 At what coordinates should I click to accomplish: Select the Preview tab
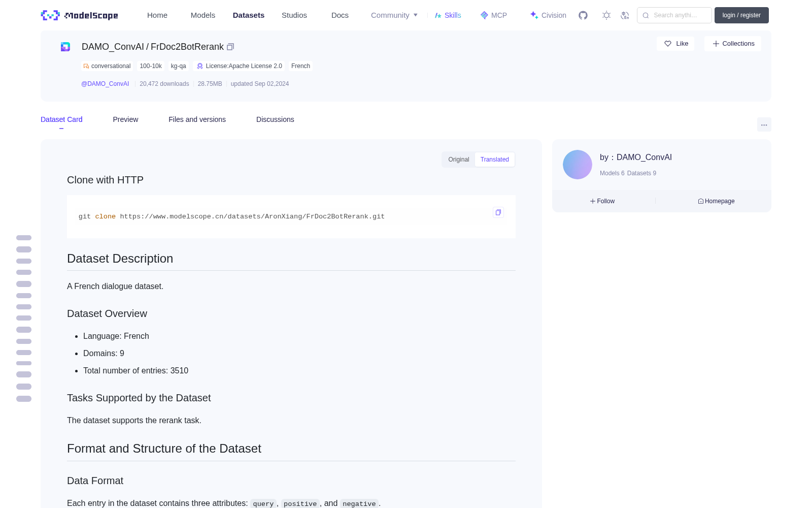click(125, 119)
